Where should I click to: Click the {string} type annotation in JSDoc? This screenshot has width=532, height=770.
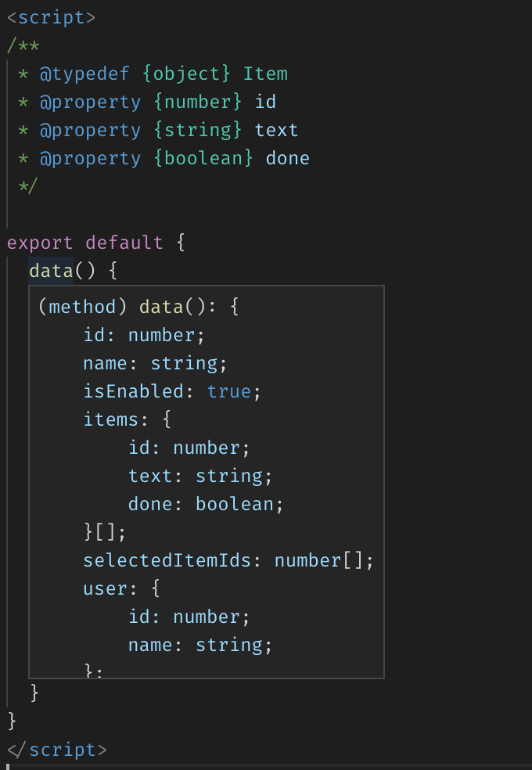click(x=198, y=130)
